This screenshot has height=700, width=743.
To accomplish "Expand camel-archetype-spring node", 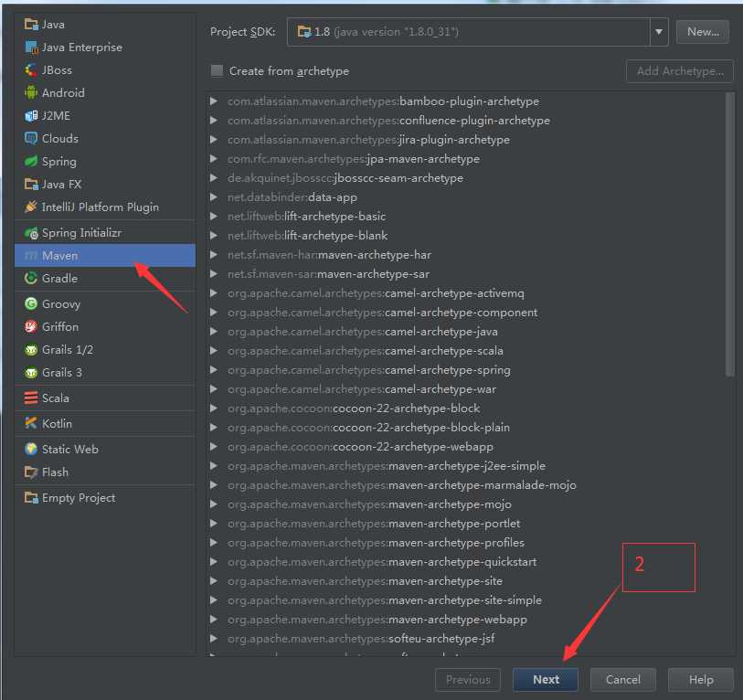I will click(214, 370).
